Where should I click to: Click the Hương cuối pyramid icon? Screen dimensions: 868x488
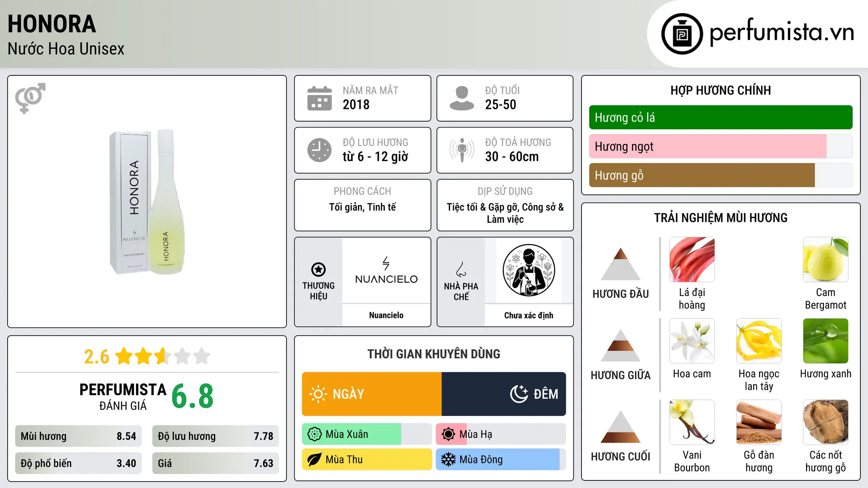[620, 427]
